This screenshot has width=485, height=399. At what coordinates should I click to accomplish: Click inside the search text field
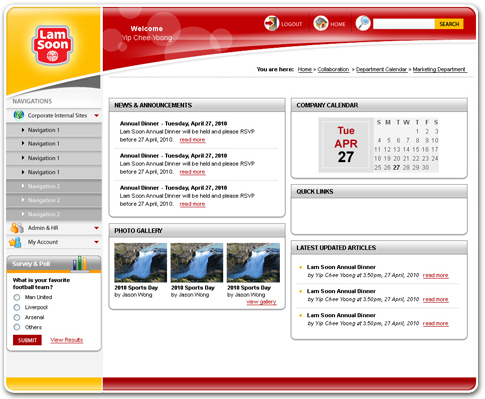point(404,24)
